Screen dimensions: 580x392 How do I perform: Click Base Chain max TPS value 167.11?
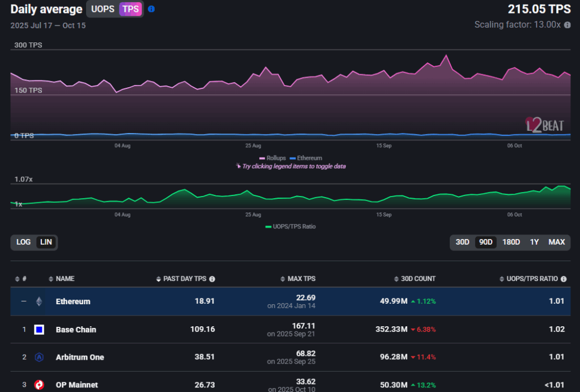(x=304, y=326)
